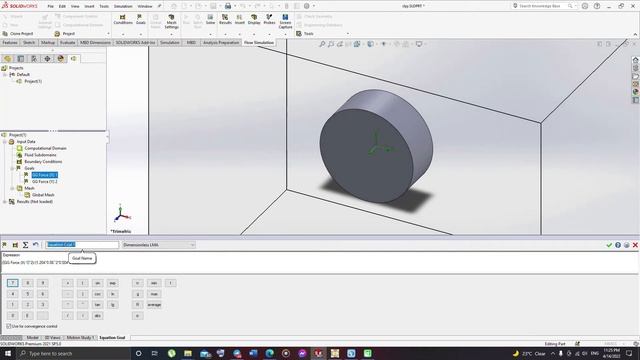Open the File menu
This screenshot has width=640, height=360.
[x=51, y=6]
